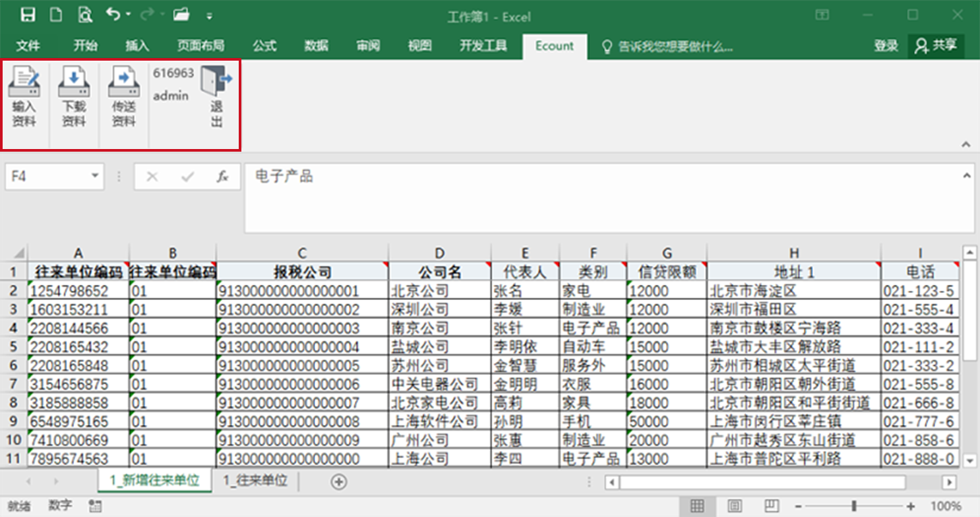Click the zoom slider handle

pos(854,506)
